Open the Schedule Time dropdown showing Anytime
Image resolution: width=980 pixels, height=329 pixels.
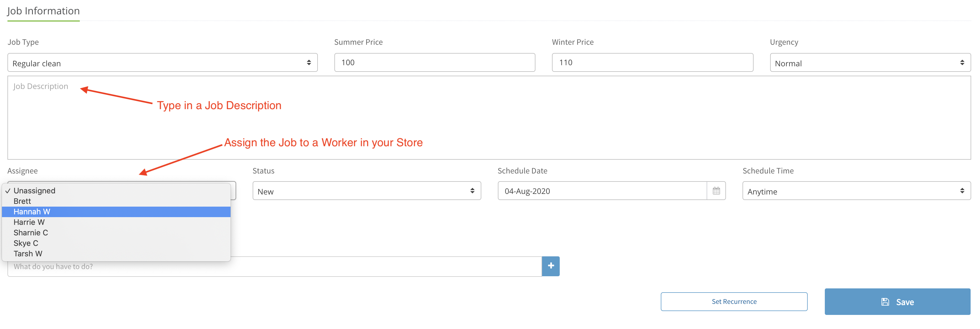click(x=856, y=191)
